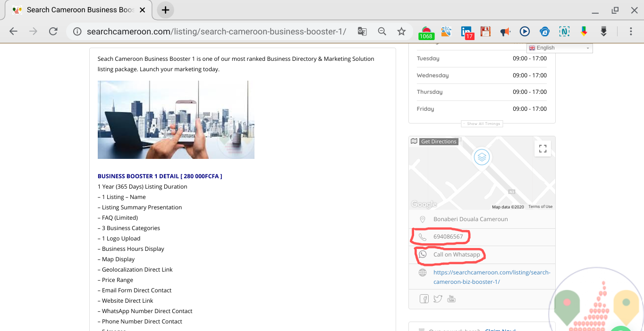The image size is (644, 331).
Task: Click the '1 Logo Upload' line
Action: (x=119, y=239)
